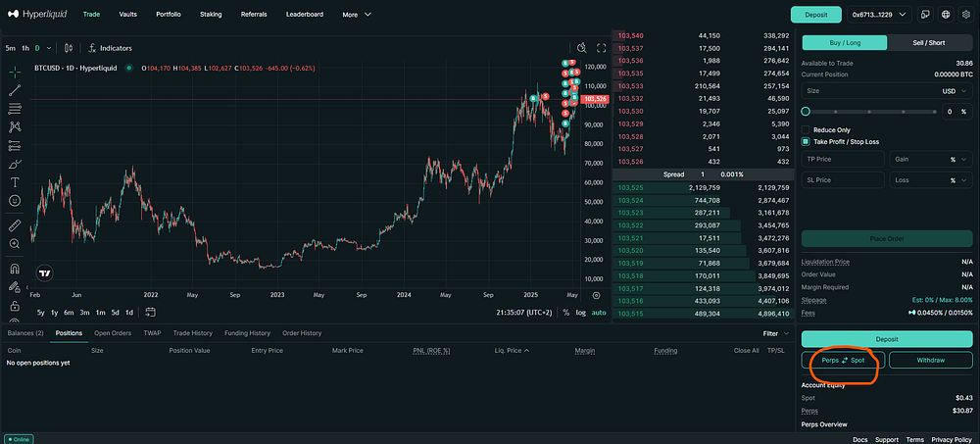Open the settings gear in header
This screenshot has width=980, height=444.
[965, 15]
